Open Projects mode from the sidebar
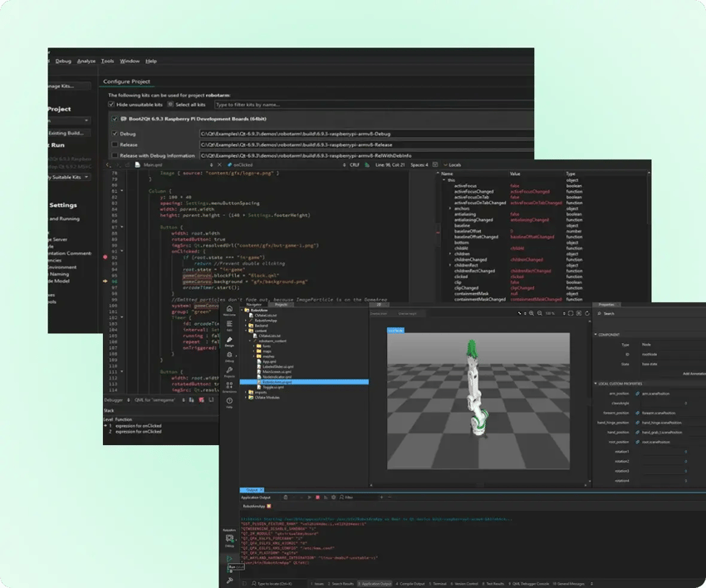The height and width of the screenshot is (588, 706). tap(229, 370)
